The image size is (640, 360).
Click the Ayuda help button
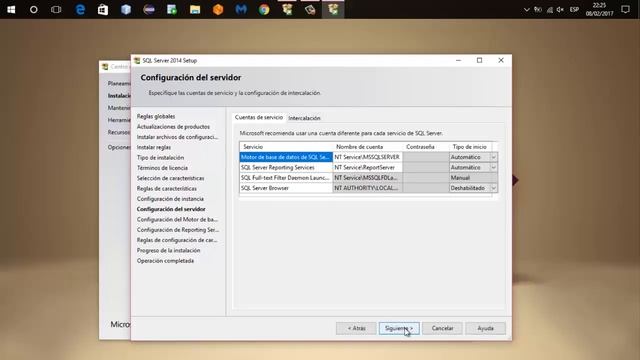tap(486, 328)
